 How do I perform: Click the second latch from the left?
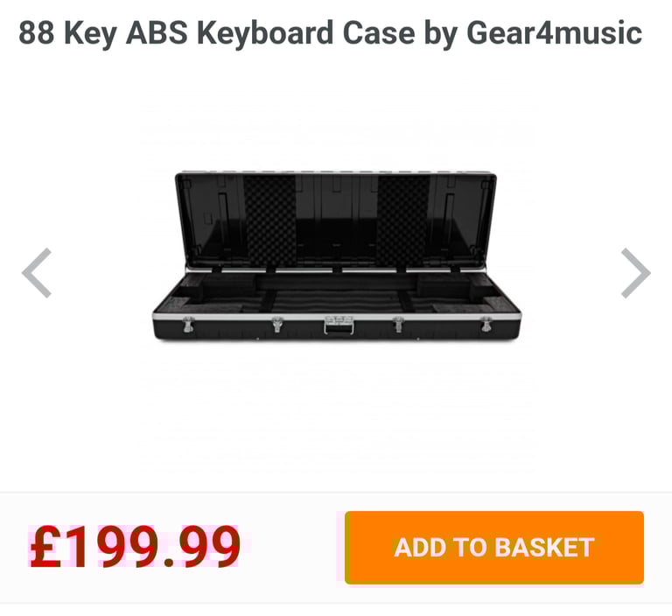pyautogui.click(x=277, y=325)
